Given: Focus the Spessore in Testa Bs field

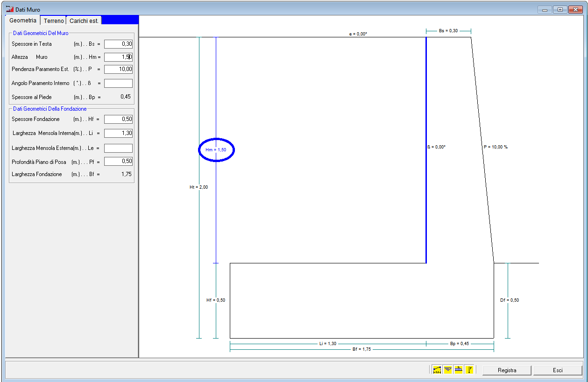Looking at the screenshot, I should click(x=119, y=44).
